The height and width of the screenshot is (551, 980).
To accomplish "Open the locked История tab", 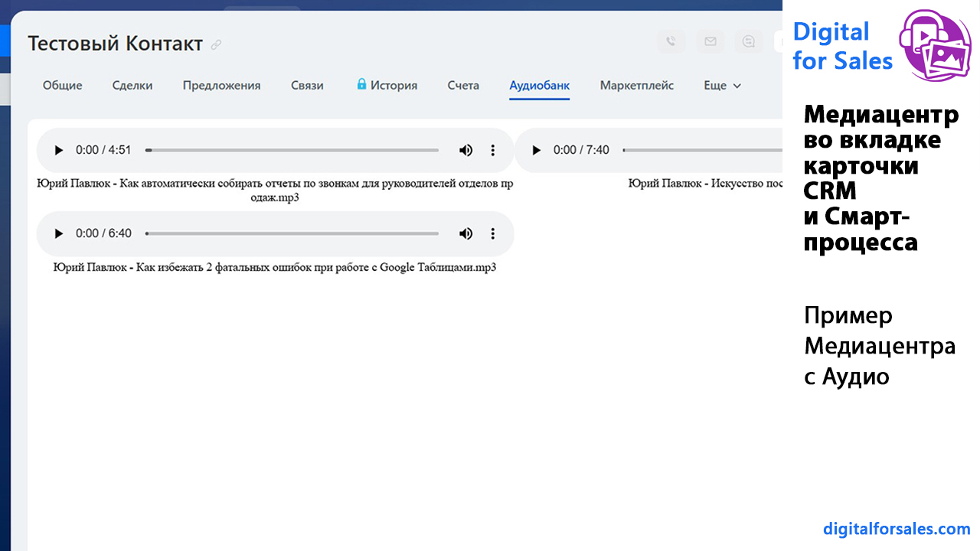I will (387, 86).
